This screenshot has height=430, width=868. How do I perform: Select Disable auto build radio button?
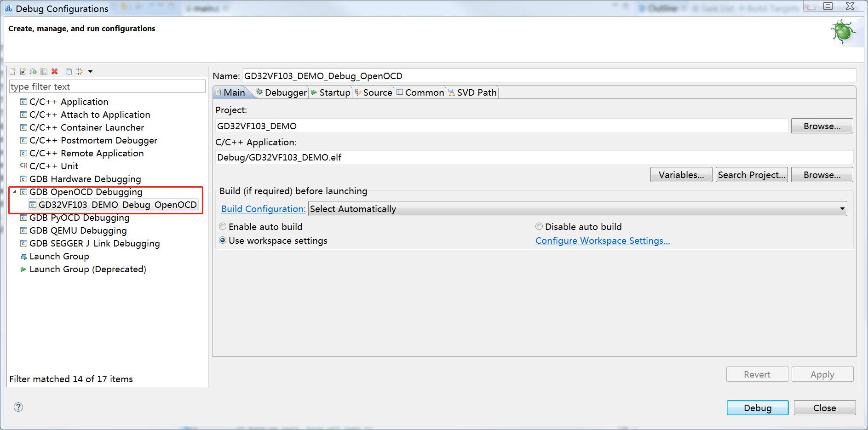tap(539, 226)
